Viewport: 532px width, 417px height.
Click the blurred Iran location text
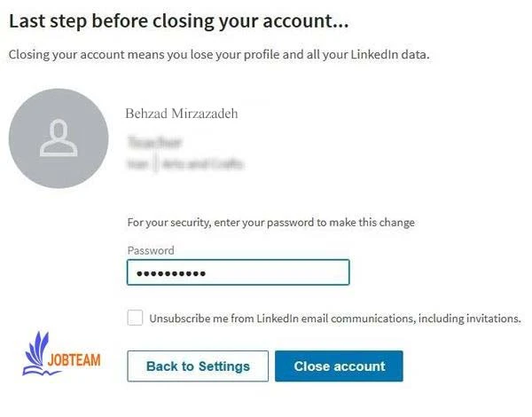tap(137, 163)
